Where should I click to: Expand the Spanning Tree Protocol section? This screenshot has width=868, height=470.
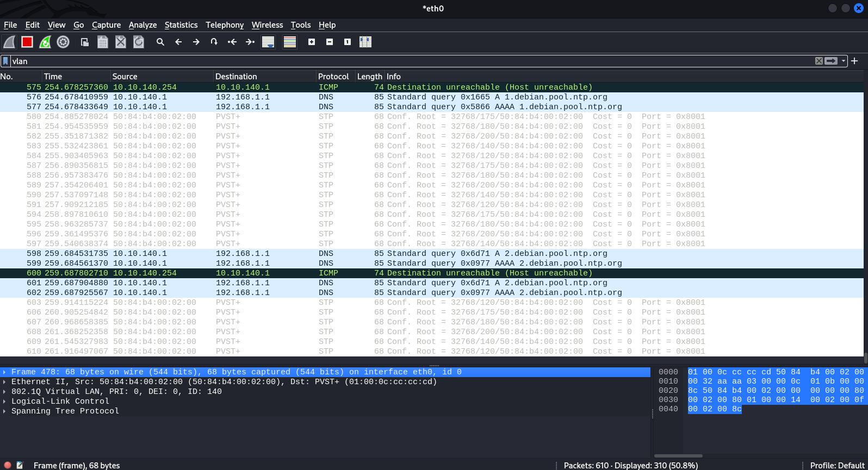click(x=4, y=411)
